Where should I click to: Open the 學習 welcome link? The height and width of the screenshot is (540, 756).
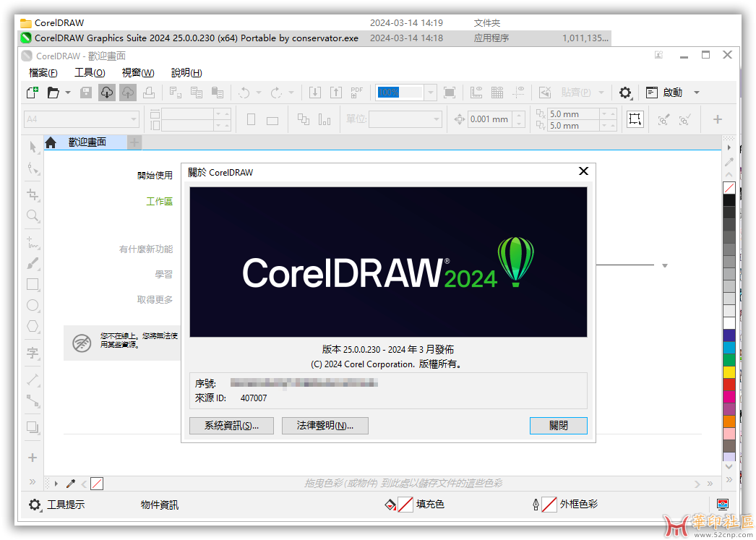pyautogui.click(x=163, y=275)
